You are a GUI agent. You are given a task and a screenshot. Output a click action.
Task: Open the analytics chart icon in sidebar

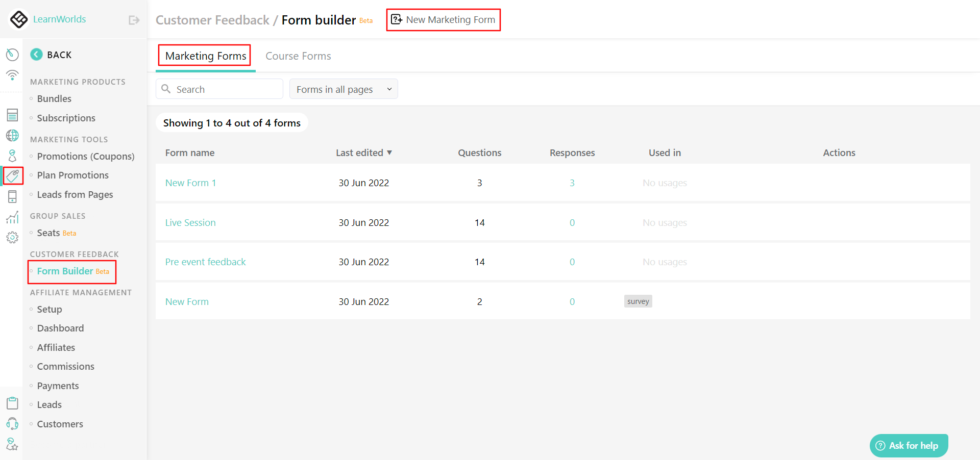click(x=12, y=217)
